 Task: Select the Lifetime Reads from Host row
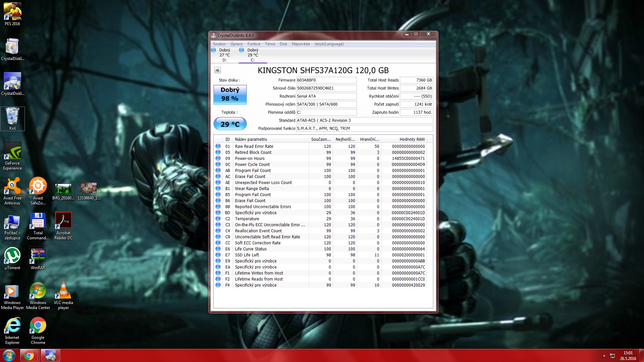point(321,279)
